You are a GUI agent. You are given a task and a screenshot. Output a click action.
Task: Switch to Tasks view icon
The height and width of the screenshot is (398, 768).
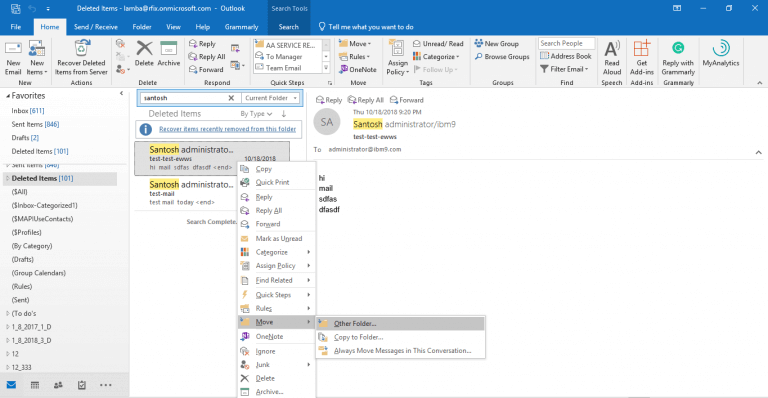tap(82, 385)
